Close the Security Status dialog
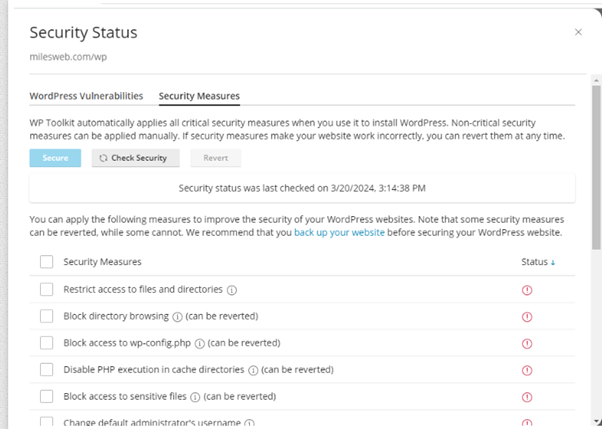602x429 pixels. [x=578, y=32]
